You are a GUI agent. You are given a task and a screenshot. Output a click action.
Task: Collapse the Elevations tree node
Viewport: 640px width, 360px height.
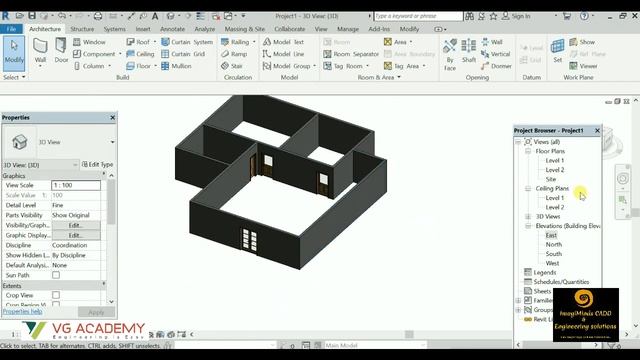(528, 226)
